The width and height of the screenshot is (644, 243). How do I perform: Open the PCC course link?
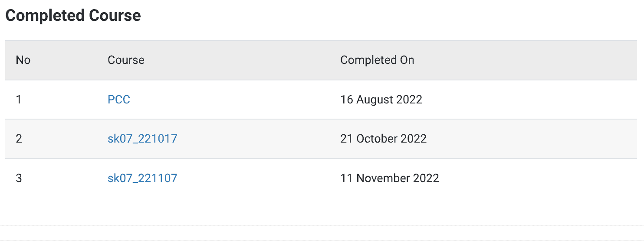[119, 100]
